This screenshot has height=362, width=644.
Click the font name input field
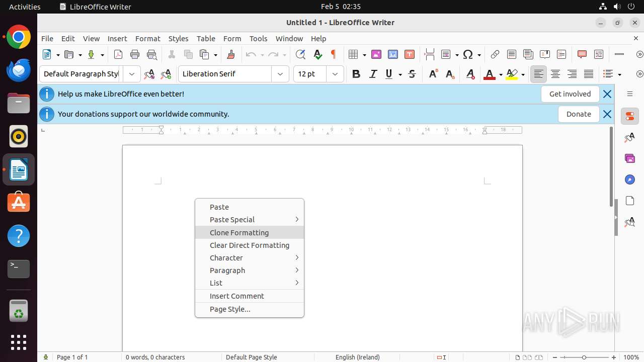[x=225, y=74]
